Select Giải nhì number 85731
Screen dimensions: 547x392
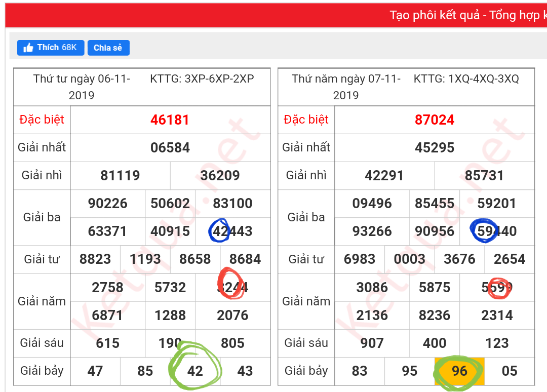[484, 176]
